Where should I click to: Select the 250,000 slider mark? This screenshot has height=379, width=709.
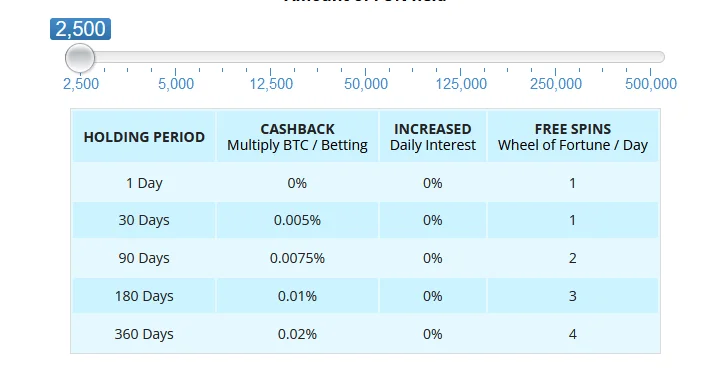click(x=556, y=84)
